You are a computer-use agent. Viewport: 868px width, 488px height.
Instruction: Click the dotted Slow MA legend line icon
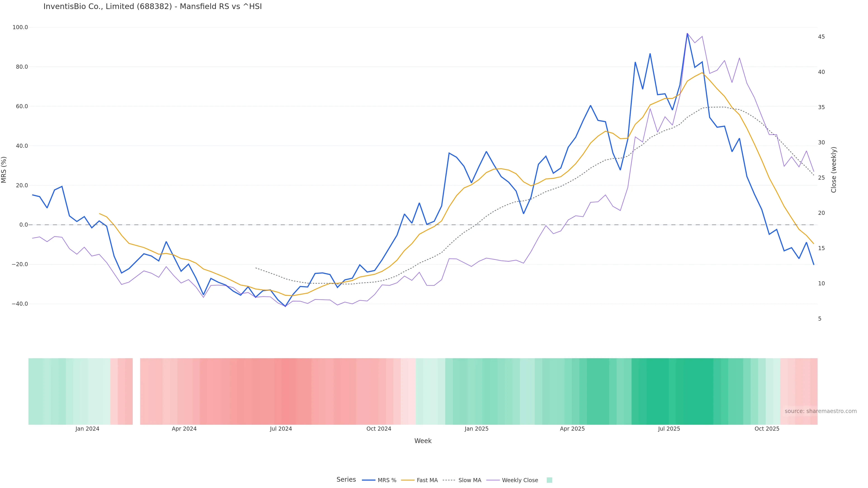449,480
